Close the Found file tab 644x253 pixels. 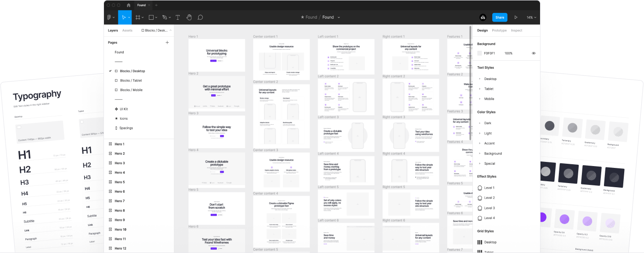point(149,5)
